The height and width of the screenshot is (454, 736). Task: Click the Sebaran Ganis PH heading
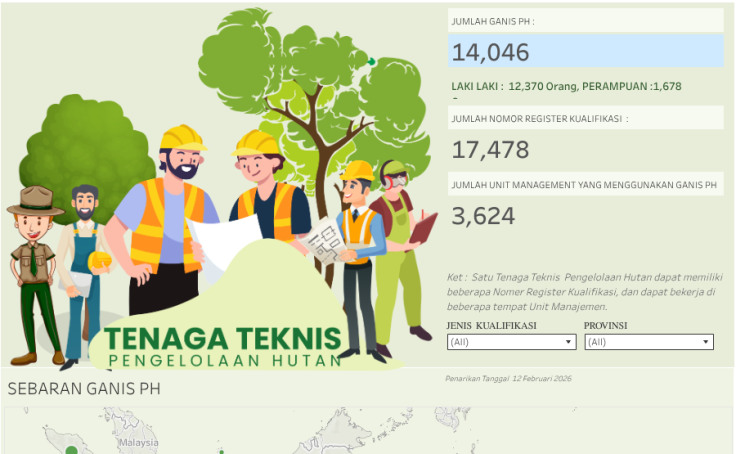[83, 388]
